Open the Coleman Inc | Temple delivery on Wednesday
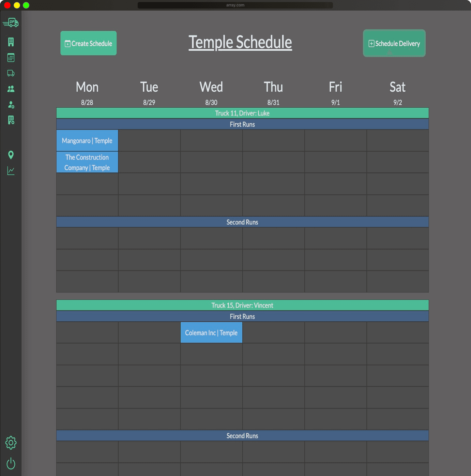This screenshot has height=476, width=471. pyautogui.click(x=211, y=332)
